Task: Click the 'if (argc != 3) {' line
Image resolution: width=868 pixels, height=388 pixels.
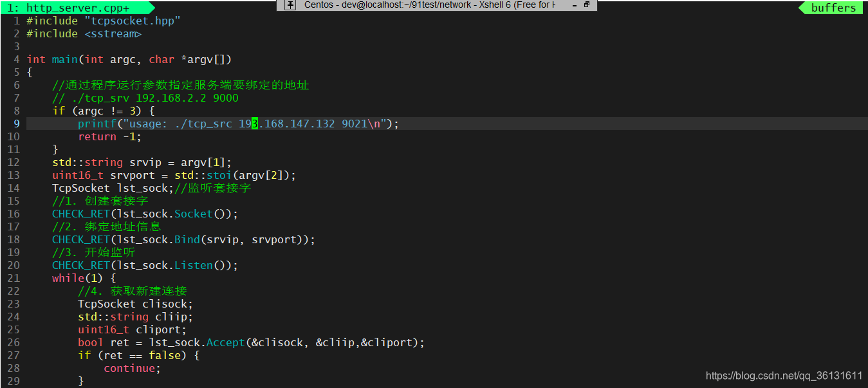Action: point(104,111)
